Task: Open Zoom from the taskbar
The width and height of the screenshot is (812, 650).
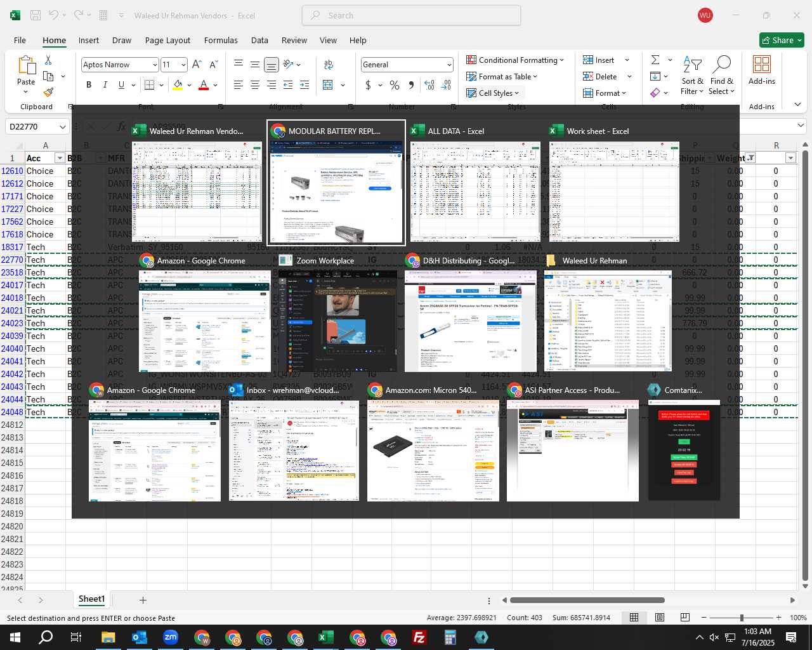Action: [171, 637]
